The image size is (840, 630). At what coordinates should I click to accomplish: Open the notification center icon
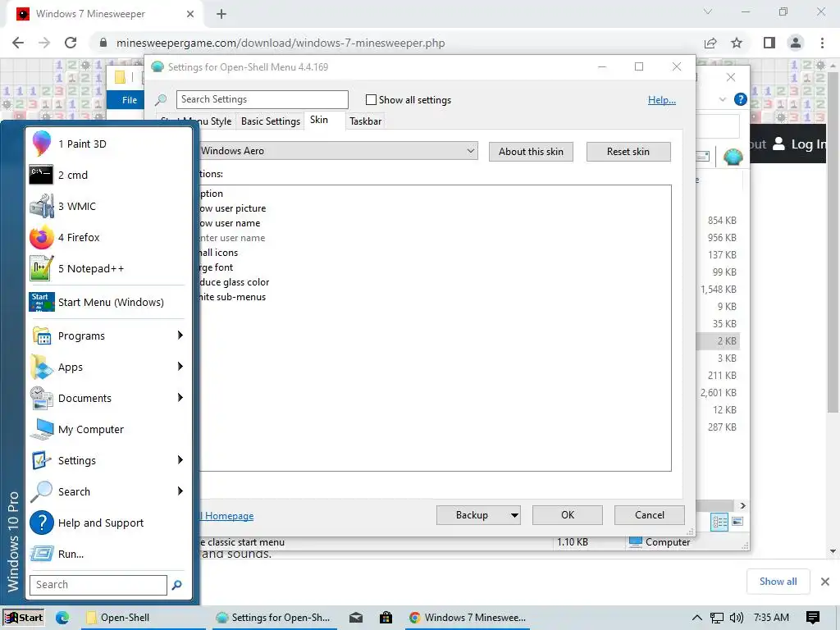click(x=813, y=618)
